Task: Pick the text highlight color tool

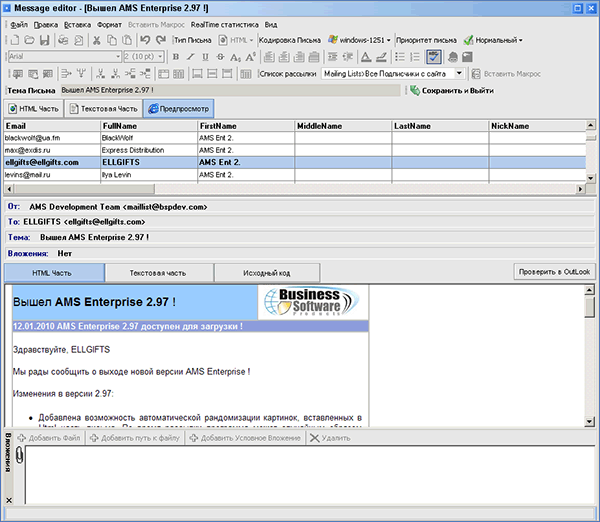Action: [381, 57]
